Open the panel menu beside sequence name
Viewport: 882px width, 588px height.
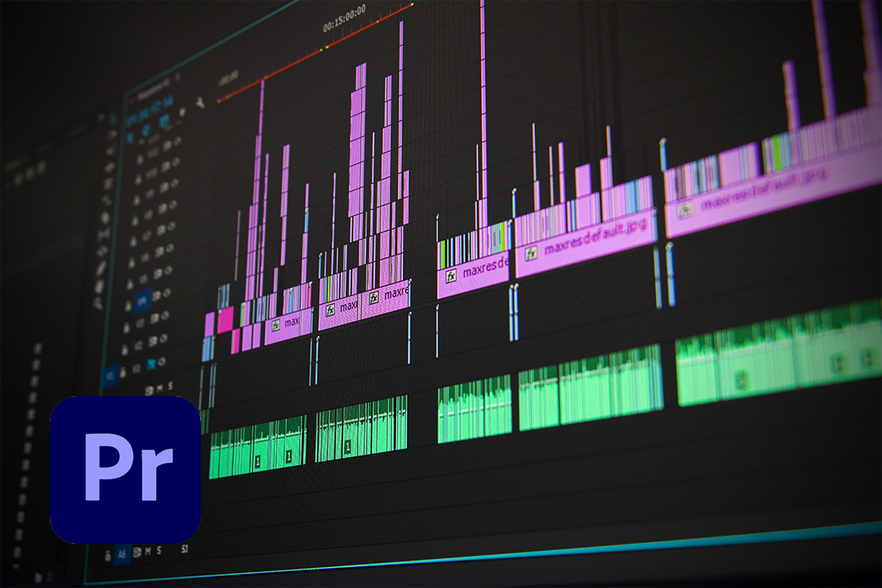pyautogui.click(x=178, y=77)
